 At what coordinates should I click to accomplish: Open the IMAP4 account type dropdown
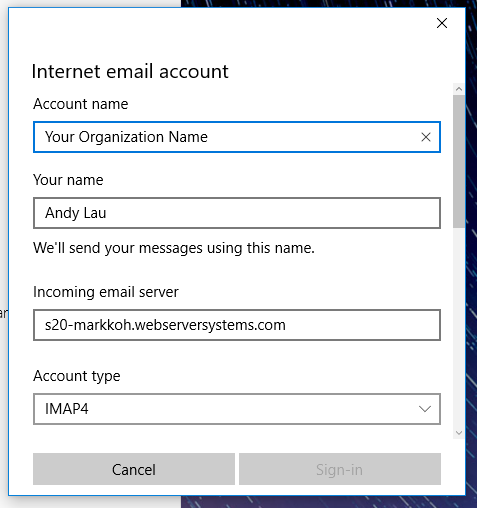click(237, 409)
